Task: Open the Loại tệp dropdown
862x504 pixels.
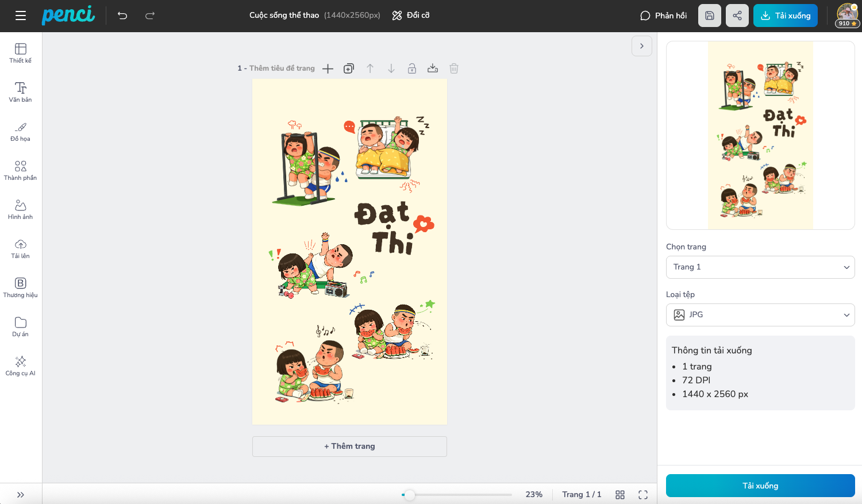Action: click(x=760, y=314)
